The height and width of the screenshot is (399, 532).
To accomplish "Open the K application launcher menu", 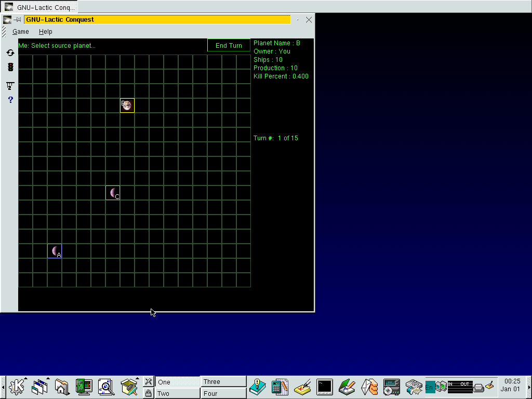I will (17, 387).
